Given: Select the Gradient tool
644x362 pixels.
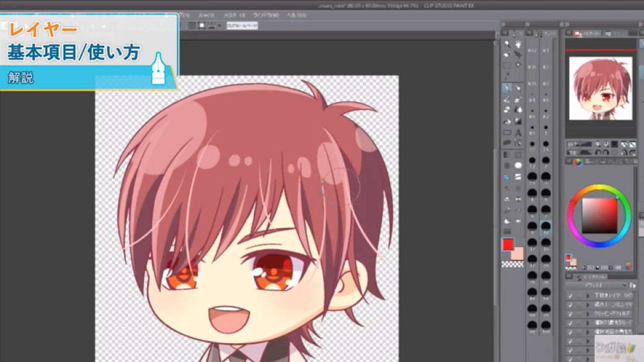Looking at the screenshot, I should (518, 121).
